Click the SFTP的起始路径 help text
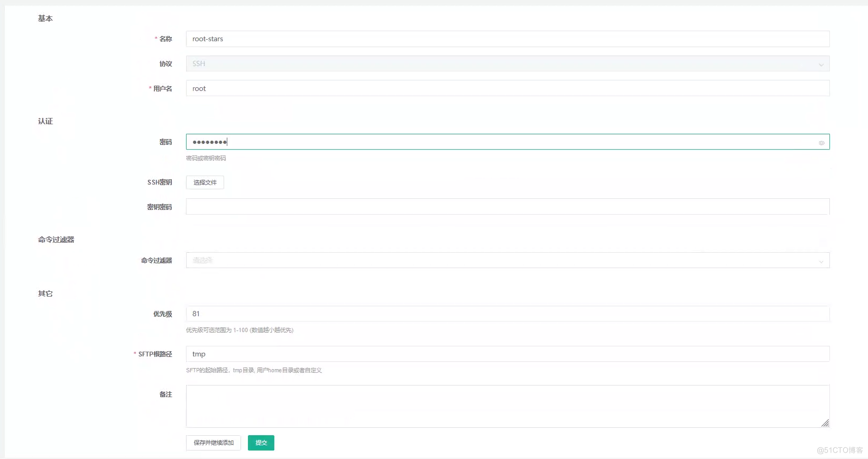Image resolution: width=868 pixels, height=459 pixels. click(x=254, y=370)
